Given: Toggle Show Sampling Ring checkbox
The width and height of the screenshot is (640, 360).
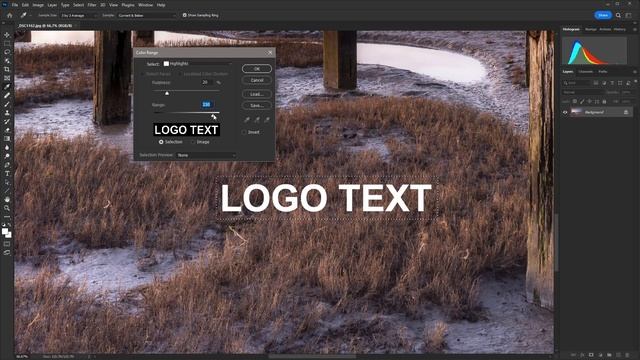Looking at the screenshot, I should click(x=184, y=15).
